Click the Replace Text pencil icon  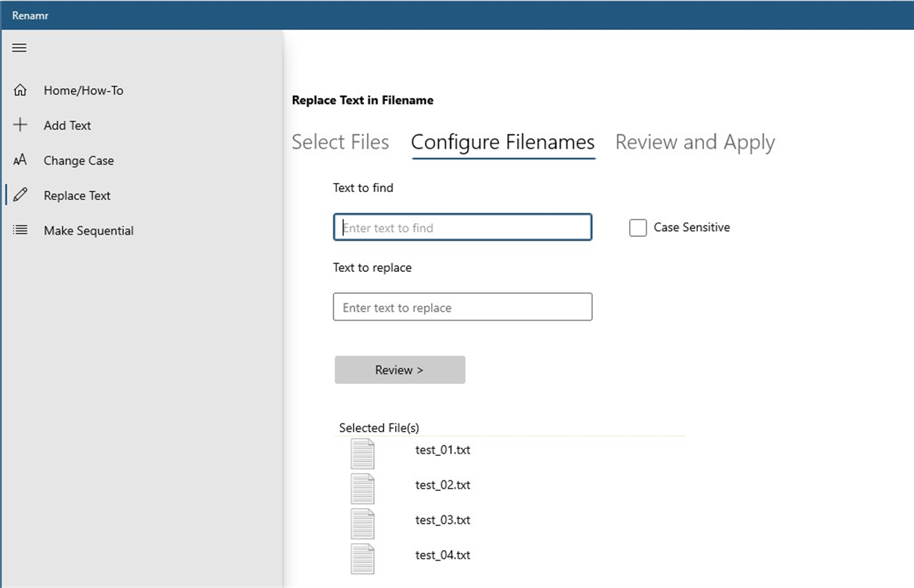[20, 196]
